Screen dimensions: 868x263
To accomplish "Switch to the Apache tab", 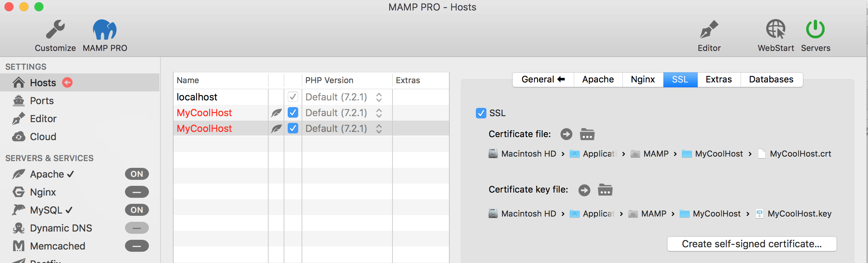I will (x=598, y=79).
